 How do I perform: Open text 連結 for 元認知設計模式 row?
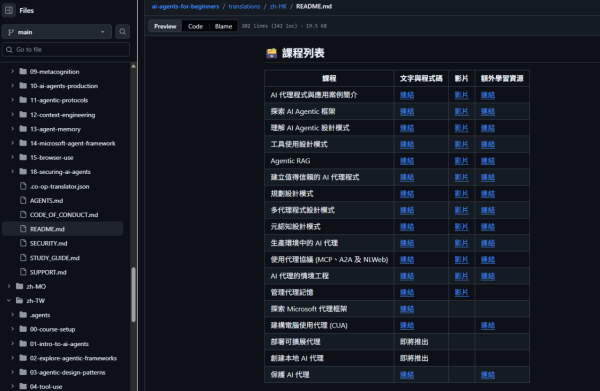[407, 226]
